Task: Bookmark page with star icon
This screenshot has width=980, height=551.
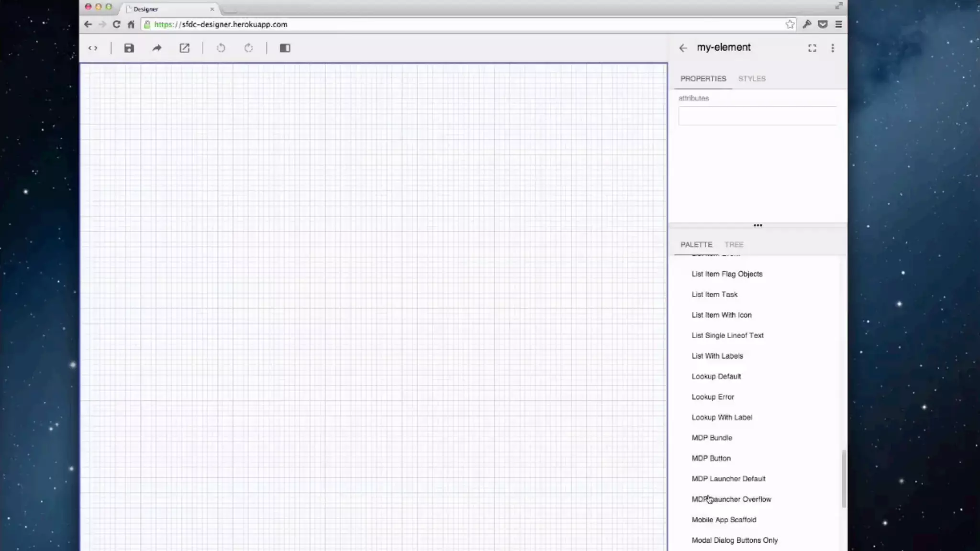Action: point(790,24)
